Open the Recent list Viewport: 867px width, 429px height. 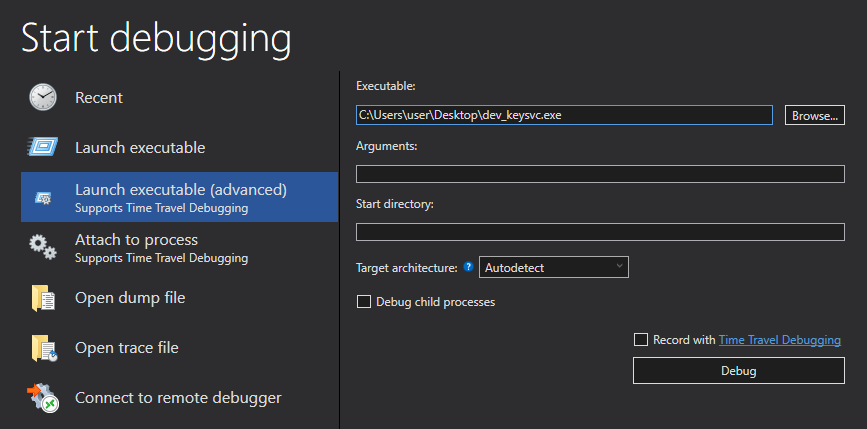[179, 98]
